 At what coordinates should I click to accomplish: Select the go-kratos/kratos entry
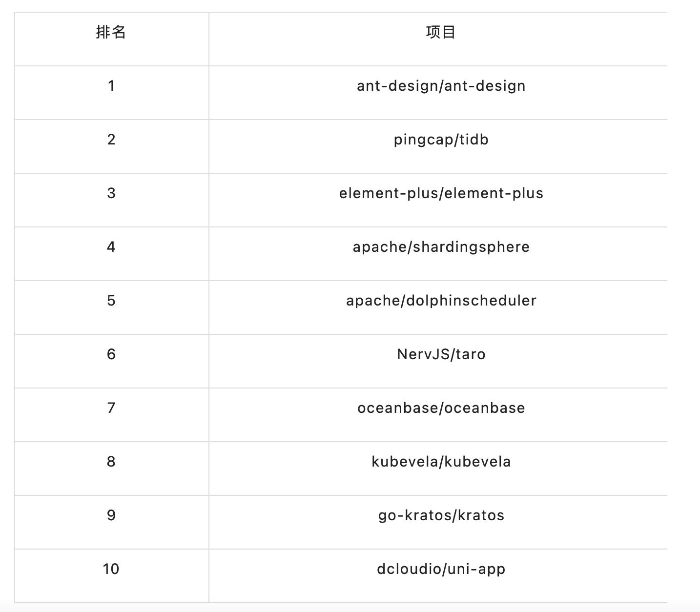click(441, 515)
